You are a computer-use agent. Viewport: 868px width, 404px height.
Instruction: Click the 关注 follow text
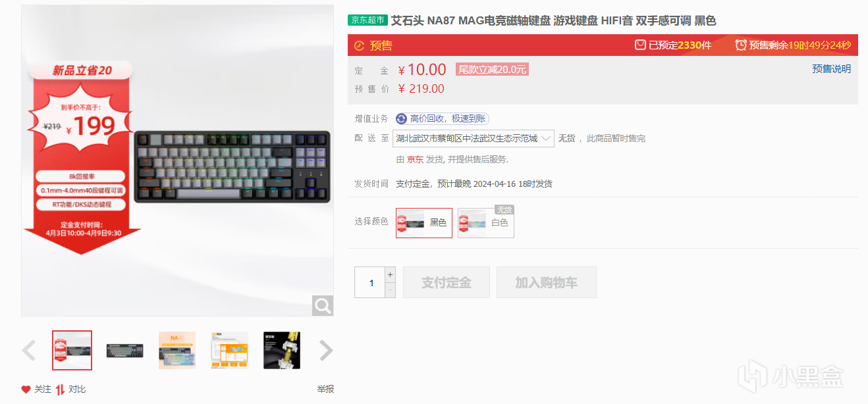42,389
